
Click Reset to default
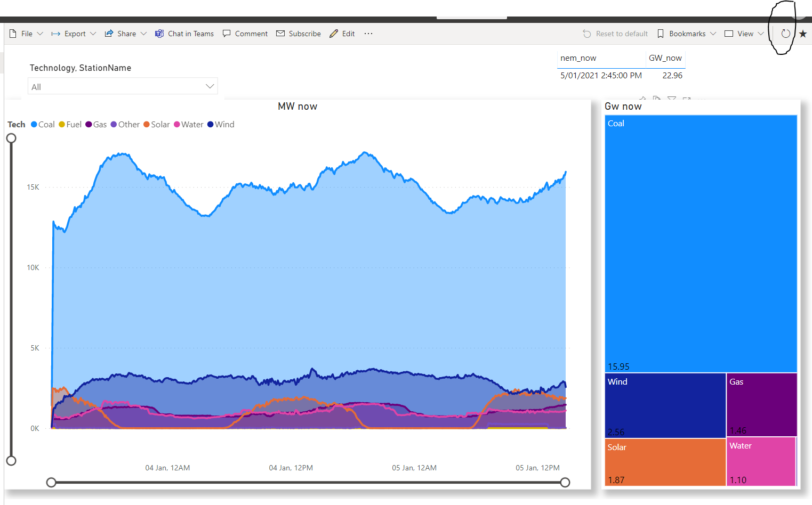point(615,33)
